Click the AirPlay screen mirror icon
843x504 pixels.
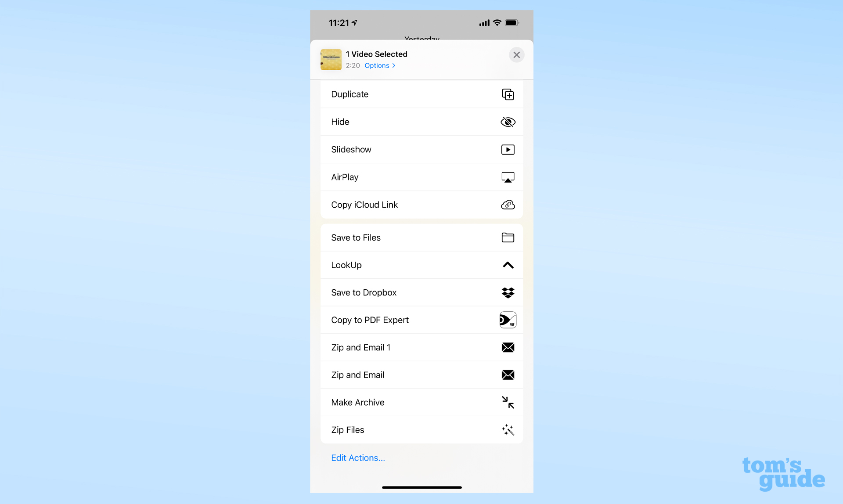click(508, 177)
